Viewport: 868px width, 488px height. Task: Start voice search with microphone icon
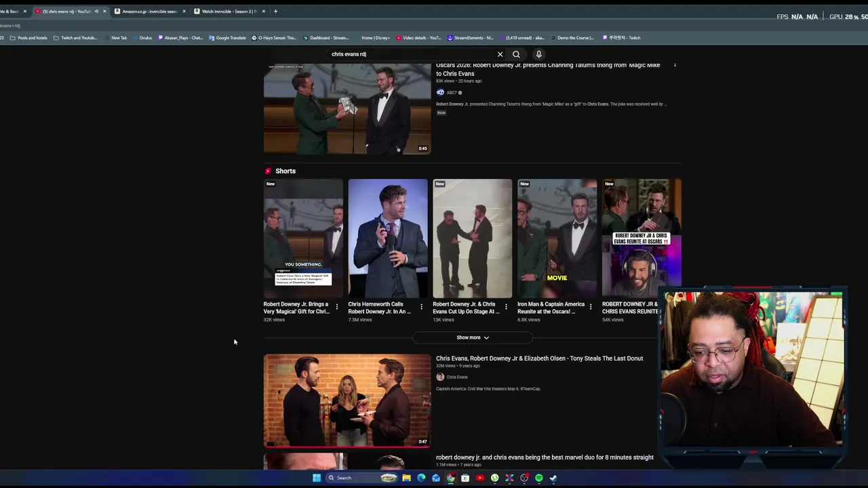[538, 54]
